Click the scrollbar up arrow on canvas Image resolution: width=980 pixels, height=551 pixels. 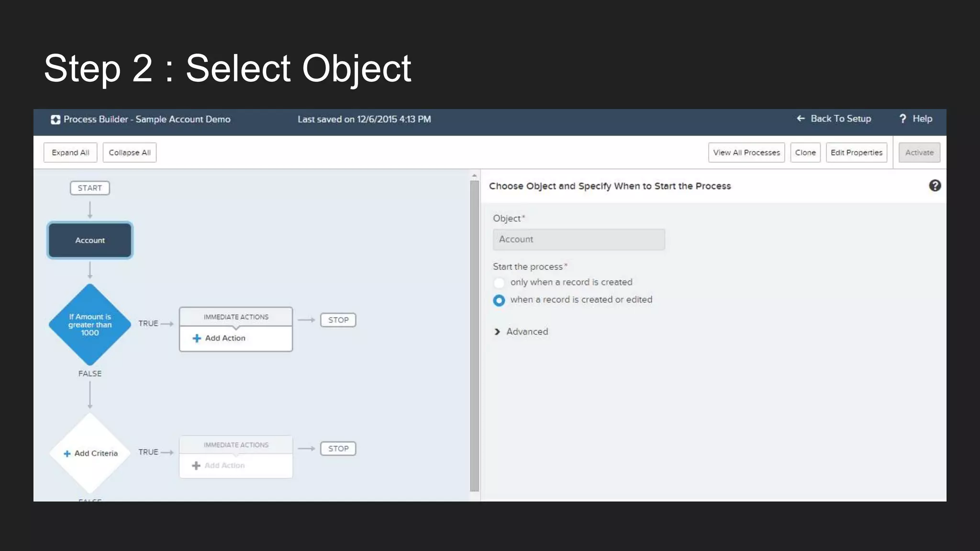[x=474, y=176]
